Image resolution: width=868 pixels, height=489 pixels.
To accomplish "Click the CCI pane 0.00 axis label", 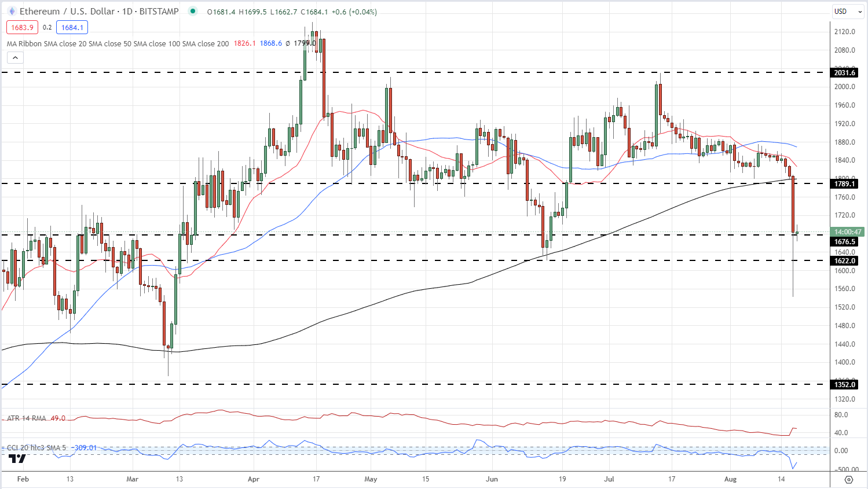I will [x=841, y=451].
